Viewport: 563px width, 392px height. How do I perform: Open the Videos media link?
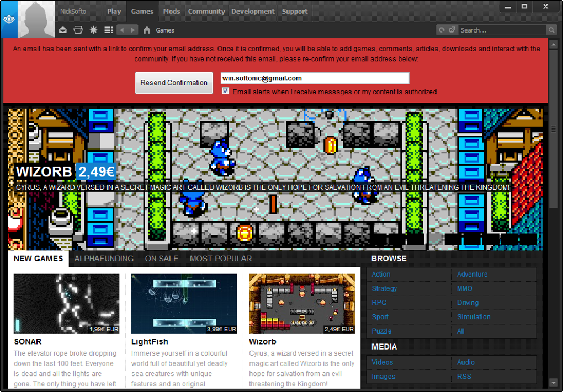(x=383, y=362)
